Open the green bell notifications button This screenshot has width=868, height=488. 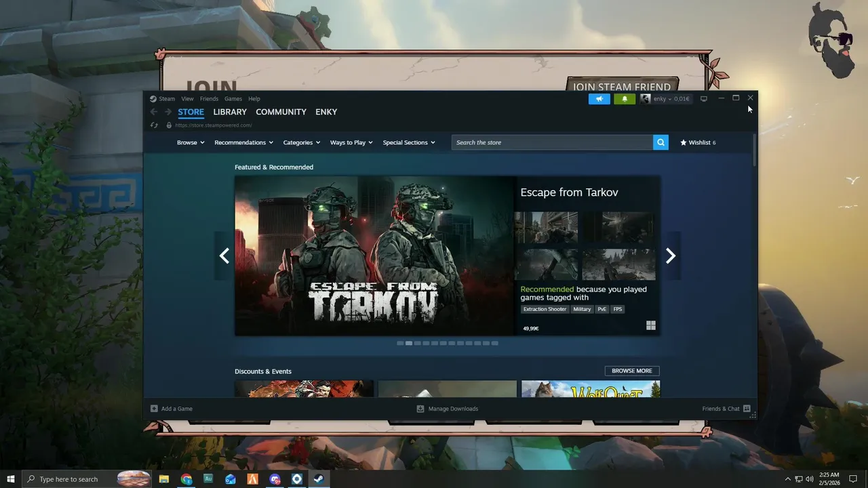pyautogui.click(x=625, y=99)
